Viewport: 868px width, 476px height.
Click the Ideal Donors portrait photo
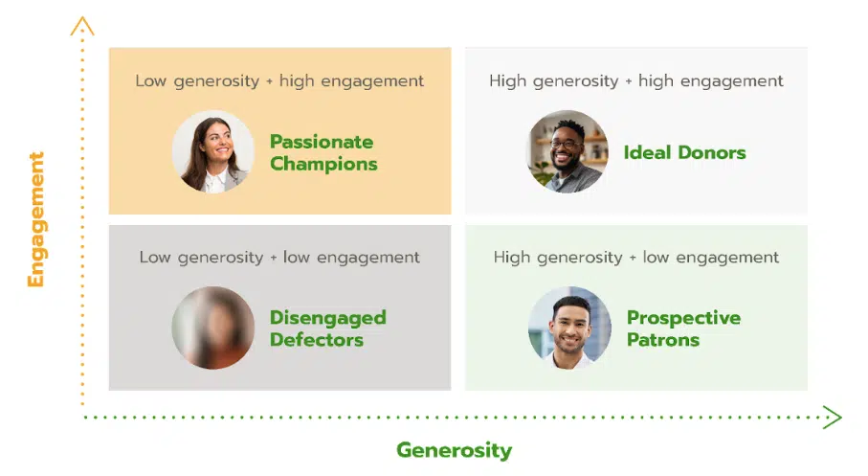click(568, 151)
